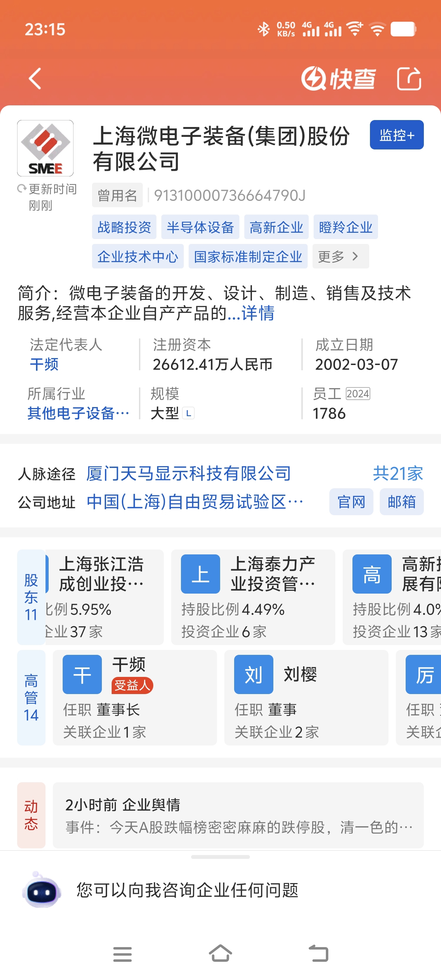Open the company address link
This screenshot has height=980, width=441.
(195, 502)
